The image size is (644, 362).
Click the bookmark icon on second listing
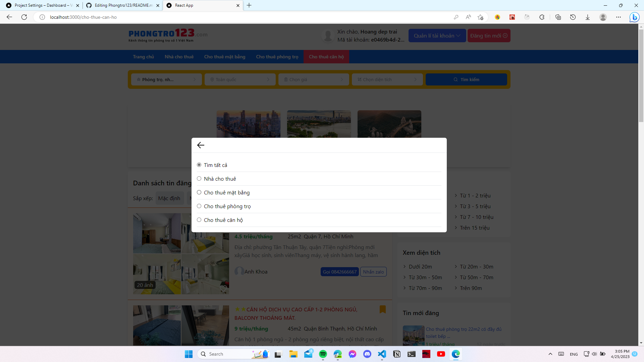382,309
